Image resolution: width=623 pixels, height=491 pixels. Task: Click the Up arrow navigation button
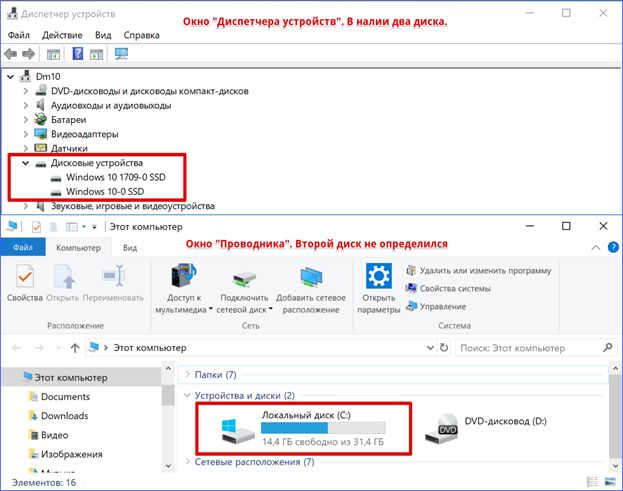pyautogui.click(x=75, y=348)
